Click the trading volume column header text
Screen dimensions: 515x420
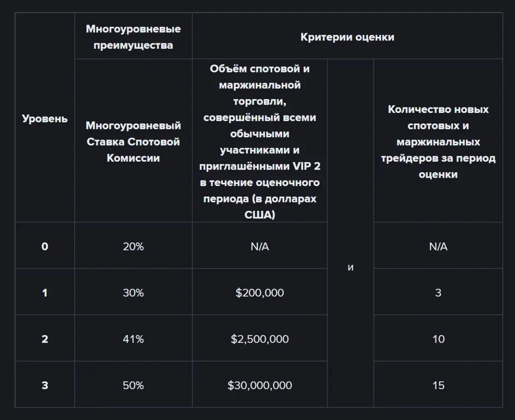coord(259,142)
